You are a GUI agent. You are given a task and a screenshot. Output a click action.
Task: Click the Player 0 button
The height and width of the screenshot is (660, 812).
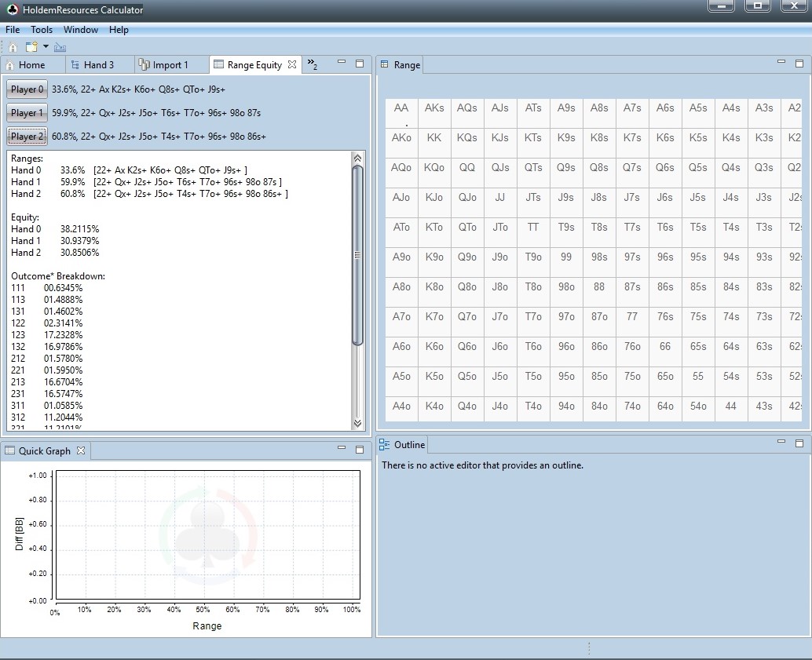(x=27, y=89)
